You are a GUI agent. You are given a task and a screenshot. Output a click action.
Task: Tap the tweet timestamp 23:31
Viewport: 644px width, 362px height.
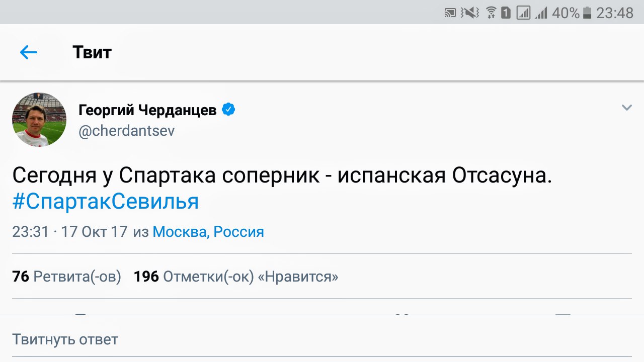pyautogui.click(x=30, y=232)
